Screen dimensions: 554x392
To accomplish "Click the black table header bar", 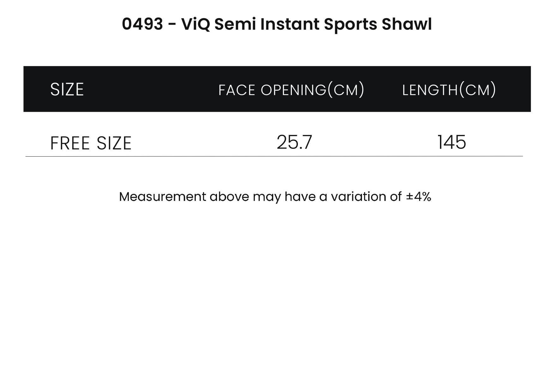I will tap(277, 89).
